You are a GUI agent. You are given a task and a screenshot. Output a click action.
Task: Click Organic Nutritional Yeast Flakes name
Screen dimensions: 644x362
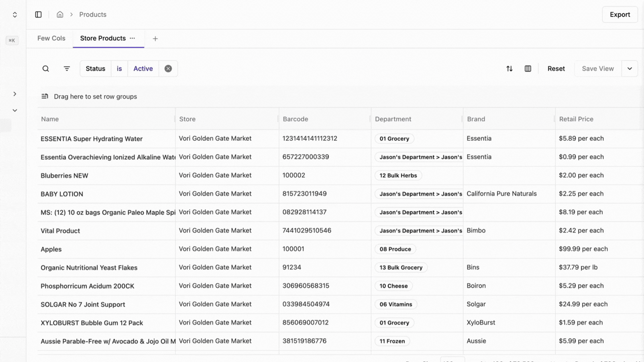(x=89, y=268)
